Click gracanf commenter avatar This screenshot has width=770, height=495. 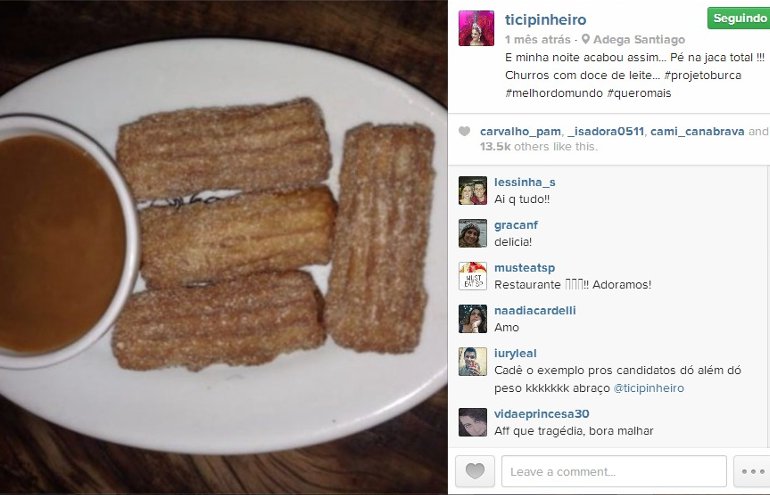coord(472,233)
